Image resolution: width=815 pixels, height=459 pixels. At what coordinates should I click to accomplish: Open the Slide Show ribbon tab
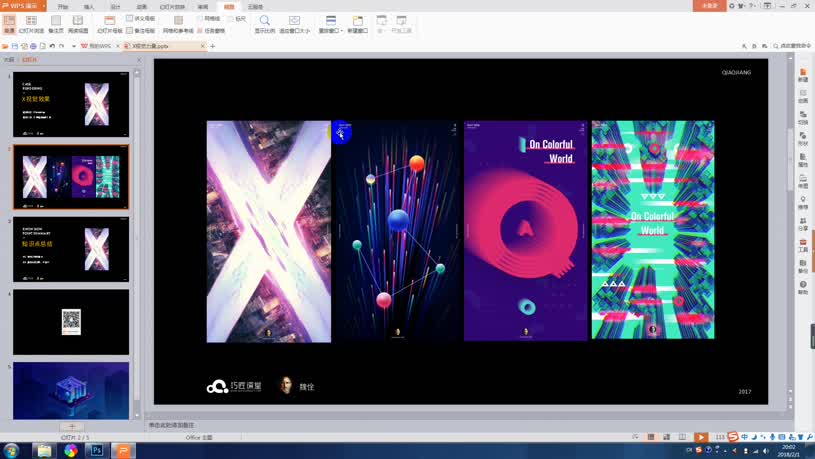[x=172, y=7]
